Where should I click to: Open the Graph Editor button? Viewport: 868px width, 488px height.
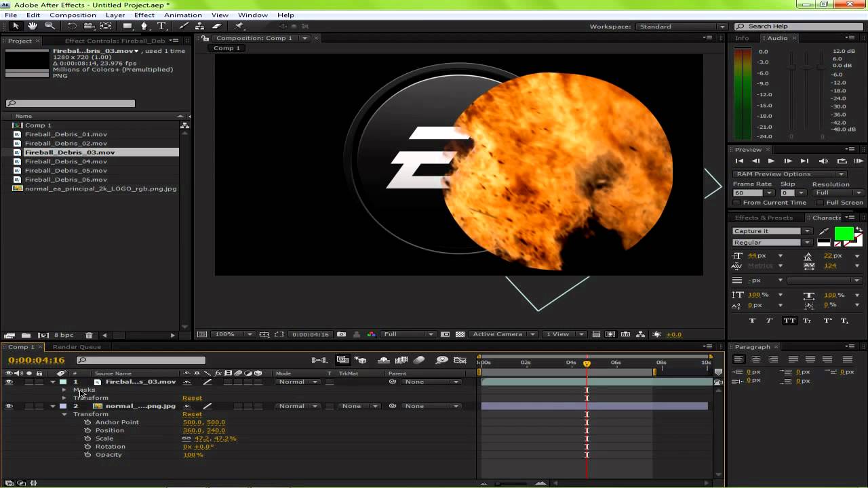pos(460,360)
